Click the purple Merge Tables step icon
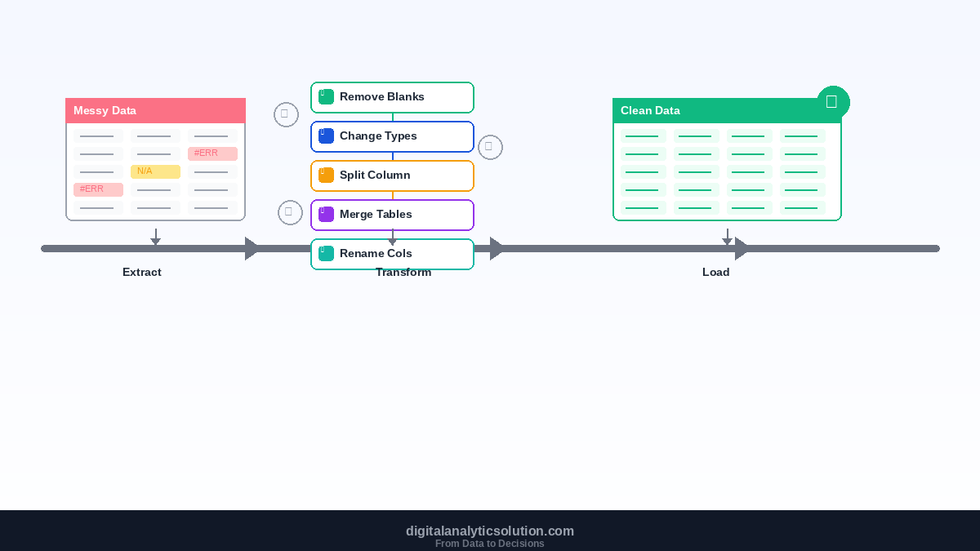This screenshot has height=551, width=980. pyautogui.click(x=326, y=215)
